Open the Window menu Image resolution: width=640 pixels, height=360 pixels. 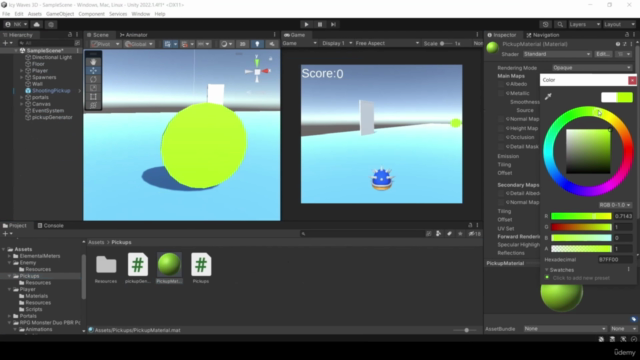(x=140, y=14)
